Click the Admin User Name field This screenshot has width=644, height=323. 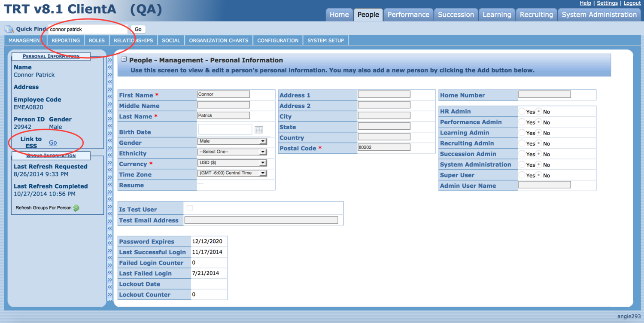click(x=544, y=185)
